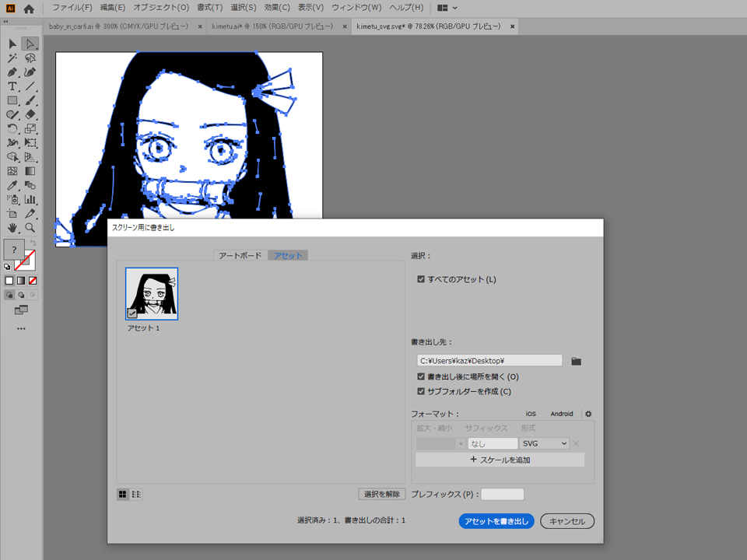The width and height of the screenshot is (747, 560).
Task: Select the Shaper tool
Action: 12,115
